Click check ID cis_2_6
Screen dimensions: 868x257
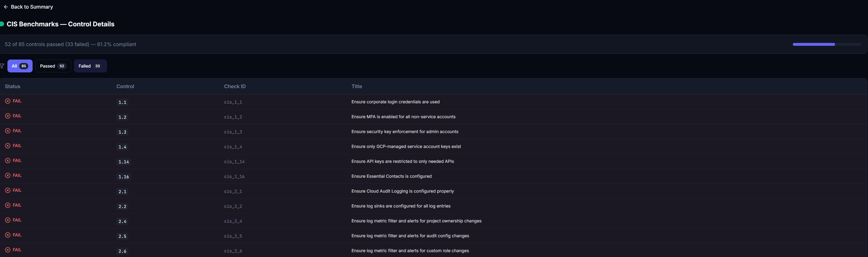(x=233, y=251)
